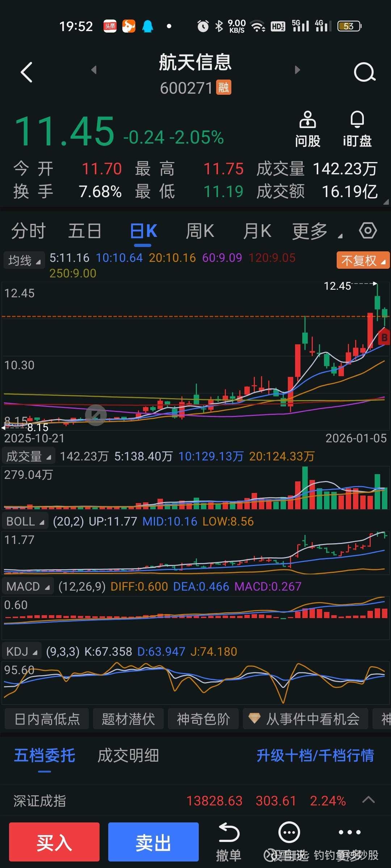Image resolution: width=391 pixels, height=868 pixels.
Task: Tap the MA 250:9.00 value
Action: tap(73, 273)
